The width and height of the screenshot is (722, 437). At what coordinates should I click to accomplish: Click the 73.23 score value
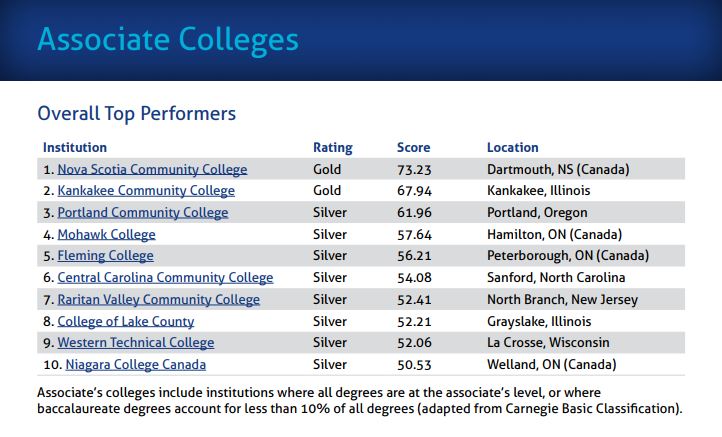pyautogui.click(x=414, y=169)
